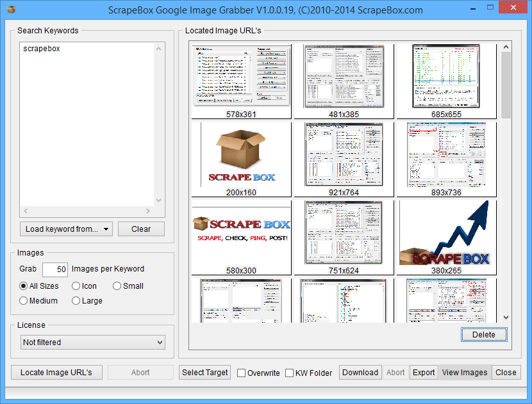Click the 578x361 screenshot thumbnail
Viewport: 532px width, 404px height.
pos(242,77)
